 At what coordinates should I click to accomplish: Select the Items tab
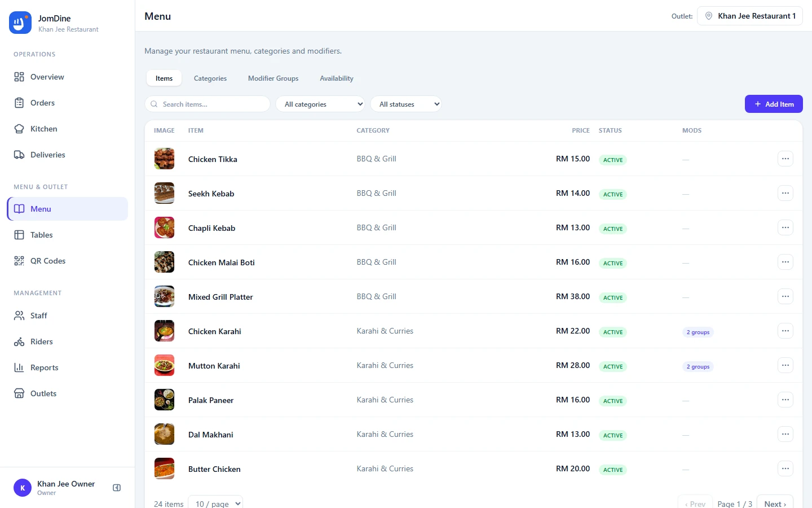coord(164,78)
